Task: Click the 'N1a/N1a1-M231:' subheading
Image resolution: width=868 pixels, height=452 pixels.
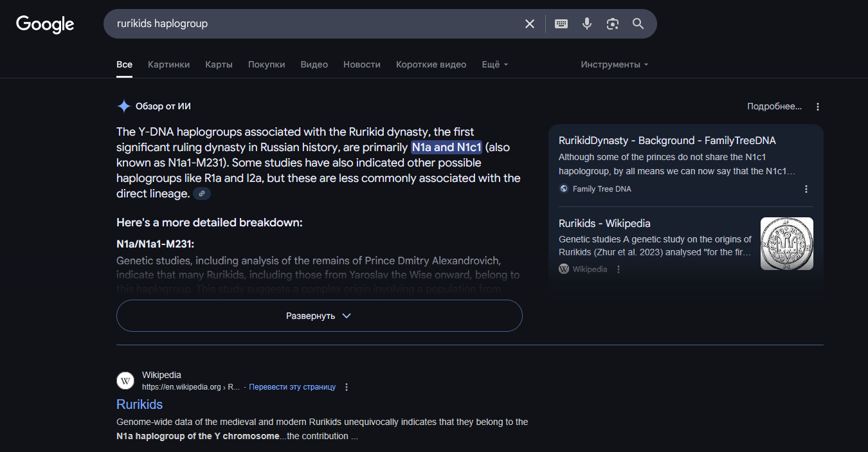Action: pos(155,244)
